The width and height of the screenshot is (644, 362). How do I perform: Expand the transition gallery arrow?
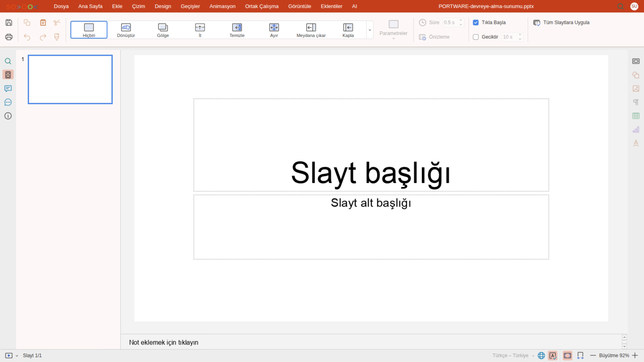370,30
